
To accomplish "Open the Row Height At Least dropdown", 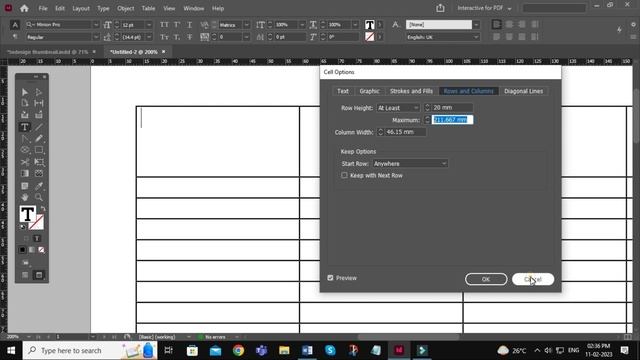I will [x=398, y=108].
